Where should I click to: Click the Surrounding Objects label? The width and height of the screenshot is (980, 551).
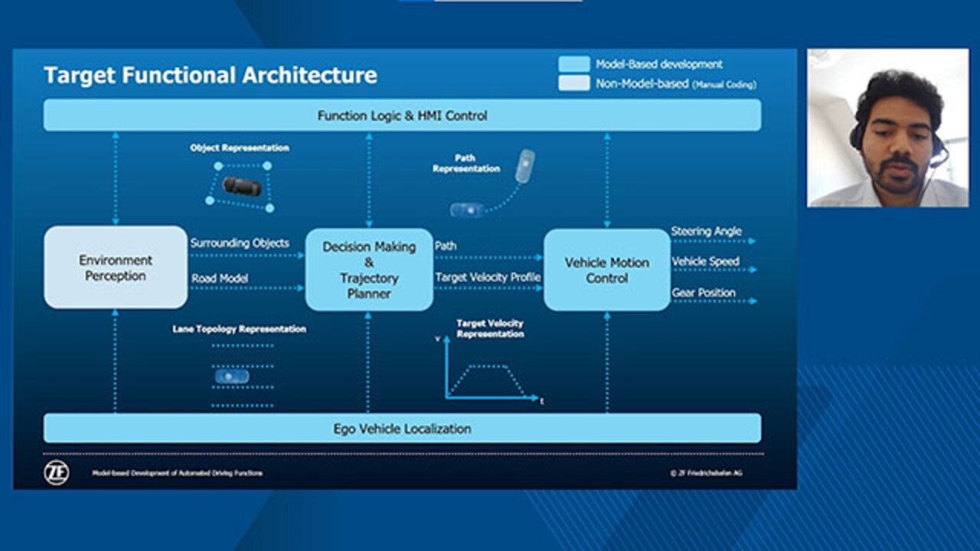(240, 243)
